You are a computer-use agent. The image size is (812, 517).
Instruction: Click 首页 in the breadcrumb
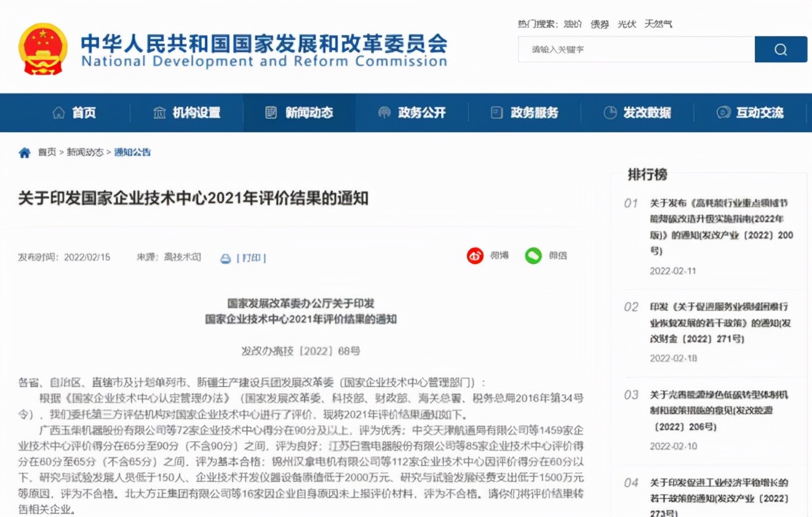click(x=47, y=152)
